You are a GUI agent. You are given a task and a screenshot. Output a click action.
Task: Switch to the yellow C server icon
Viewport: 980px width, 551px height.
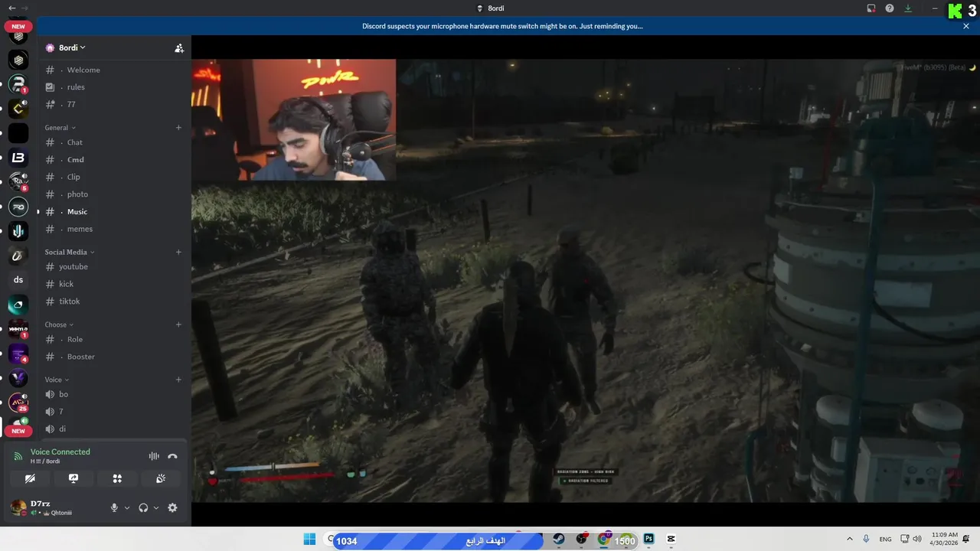18,109
